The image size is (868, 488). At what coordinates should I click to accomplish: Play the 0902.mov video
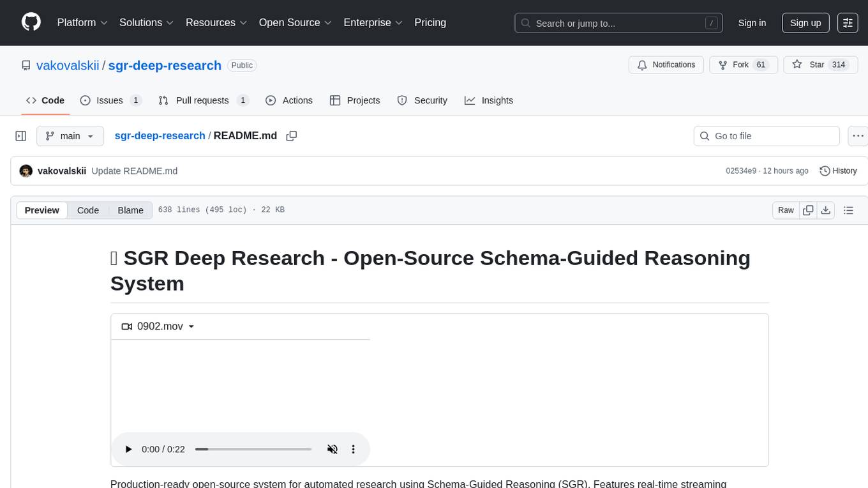coord(128,449)
